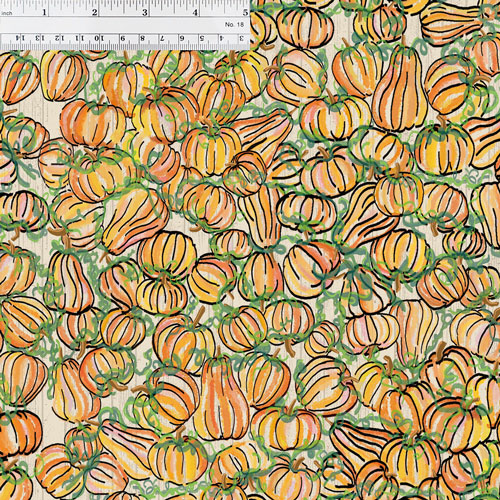
Task: Click the upside-down 7 on the centimeter scale
Action: pyautogui.click(x=162, y=38)
